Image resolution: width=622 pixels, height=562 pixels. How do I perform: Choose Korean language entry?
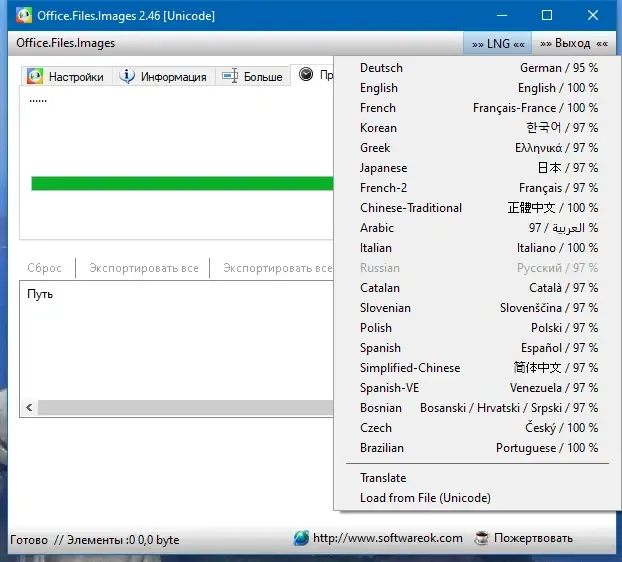click(x=478, y=128)
